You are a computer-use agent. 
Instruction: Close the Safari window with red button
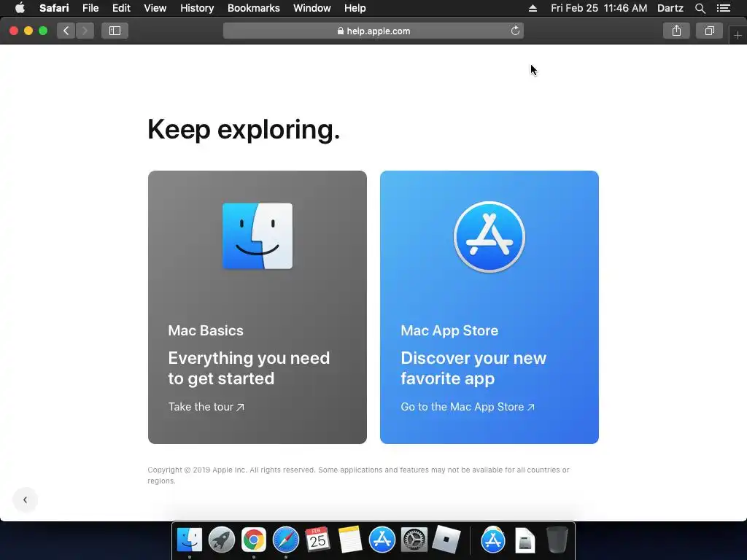tap(14, 31)
